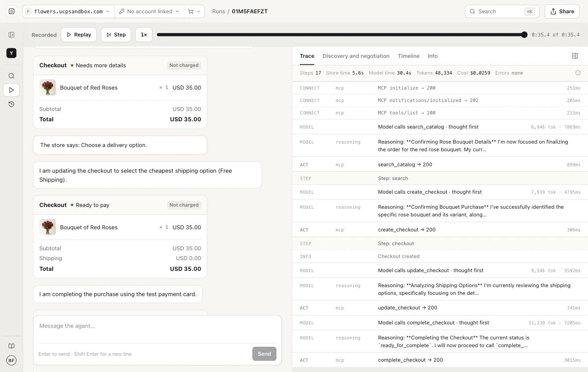Click the run ID 01M5FAEFZT
Screen dimensions: 588x372
[250, 12]
